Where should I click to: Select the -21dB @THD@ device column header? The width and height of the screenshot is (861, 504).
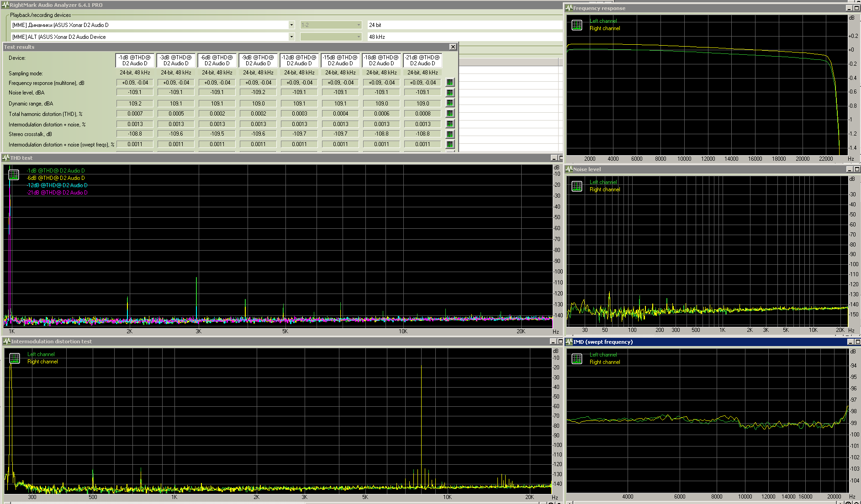coord(423,60)
